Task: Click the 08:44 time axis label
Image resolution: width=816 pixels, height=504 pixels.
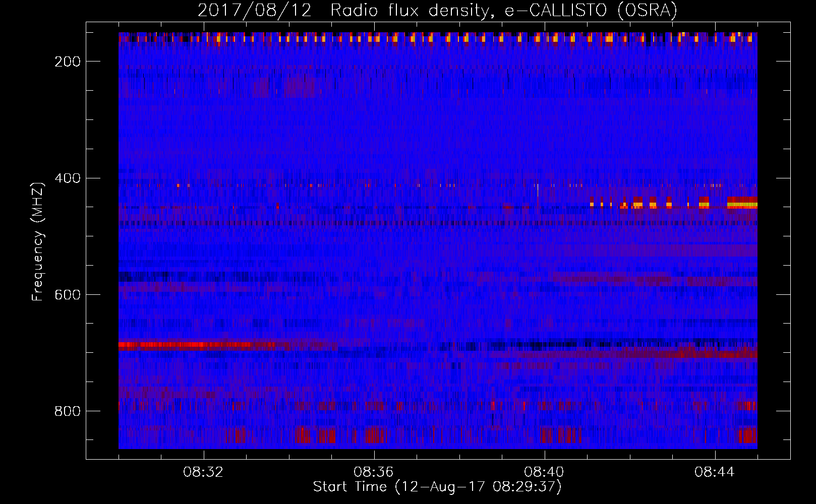Action: pyautogui.click(x=715, y=472)
